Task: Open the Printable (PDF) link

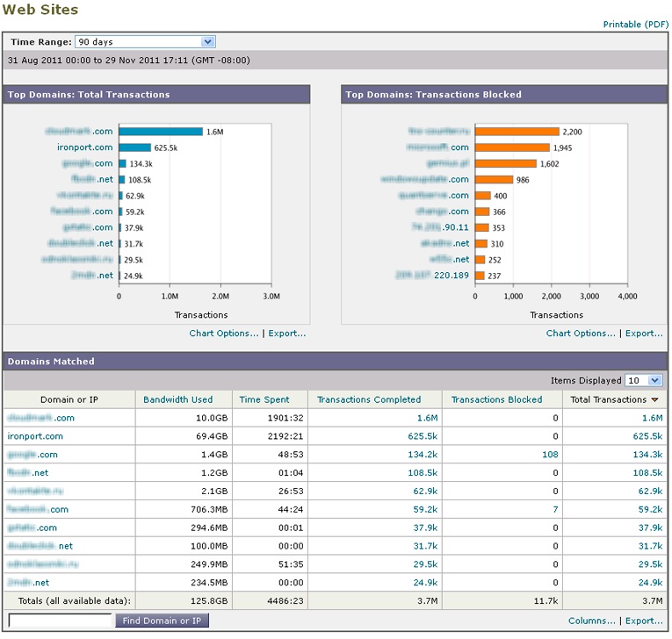Action: (636, 25)
